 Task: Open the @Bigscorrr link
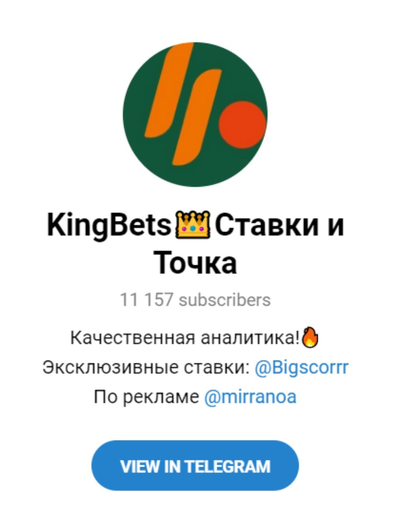(301, 367)
